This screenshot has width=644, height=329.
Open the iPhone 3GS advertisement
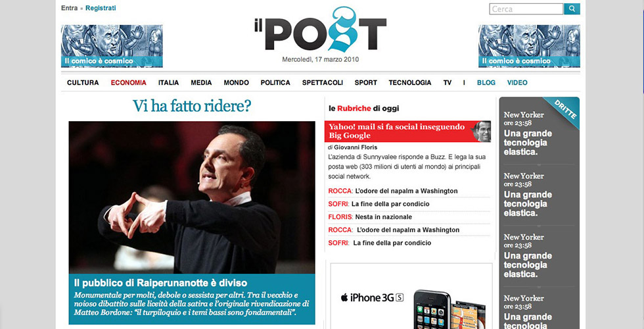point(411,296)
